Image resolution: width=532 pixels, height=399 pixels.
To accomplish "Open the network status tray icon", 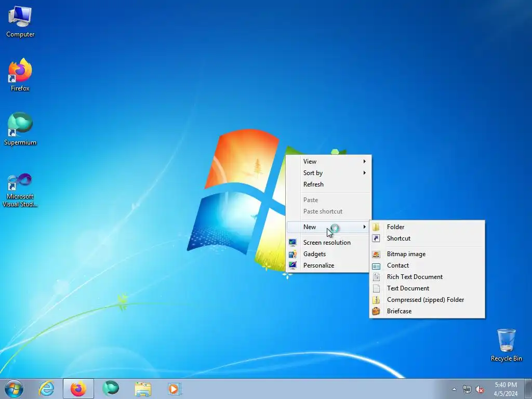I will pyautogui.click(x=467, y=390).
